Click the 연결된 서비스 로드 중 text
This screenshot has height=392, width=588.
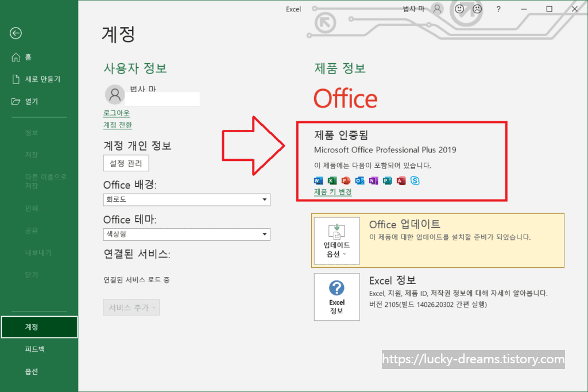click(x=137, y=280)
